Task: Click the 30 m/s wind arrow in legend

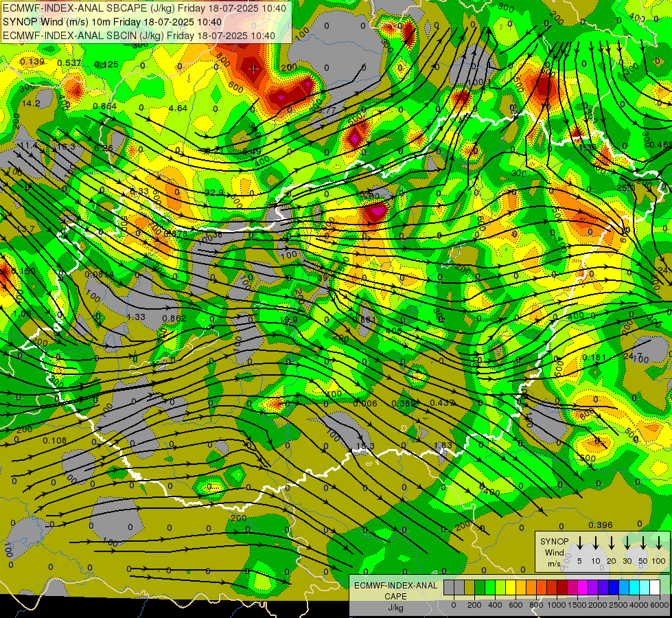Action: click(627, 542)
